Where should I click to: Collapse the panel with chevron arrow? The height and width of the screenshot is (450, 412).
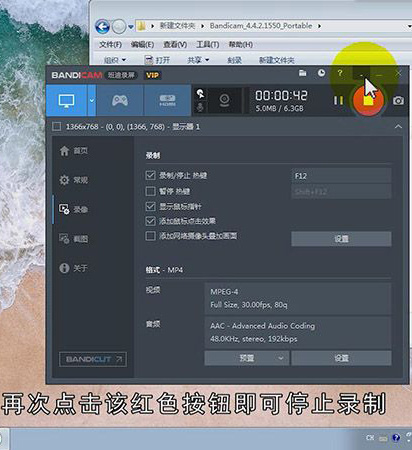(398, 127)
